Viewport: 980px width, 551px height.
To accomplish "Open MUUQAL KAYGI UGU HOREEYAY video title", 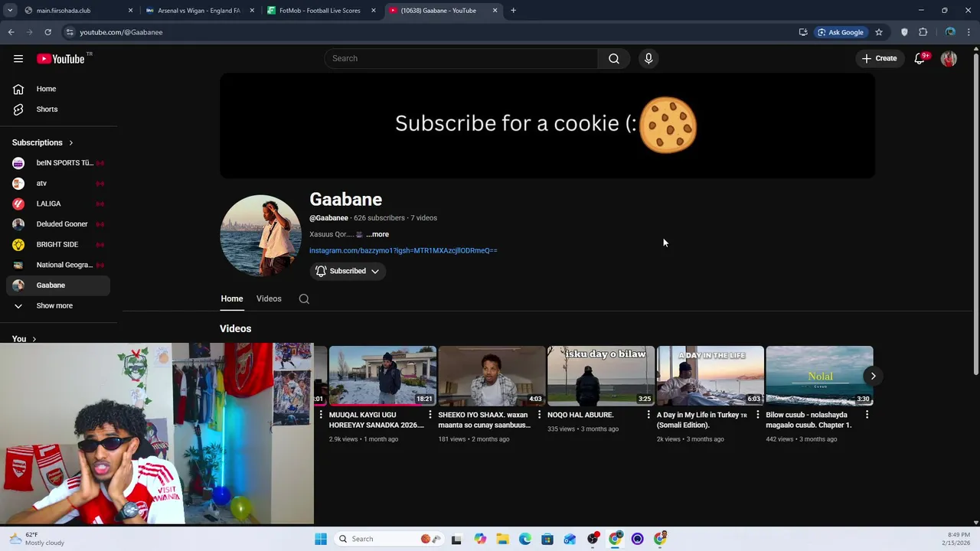I will coord(376,420).
